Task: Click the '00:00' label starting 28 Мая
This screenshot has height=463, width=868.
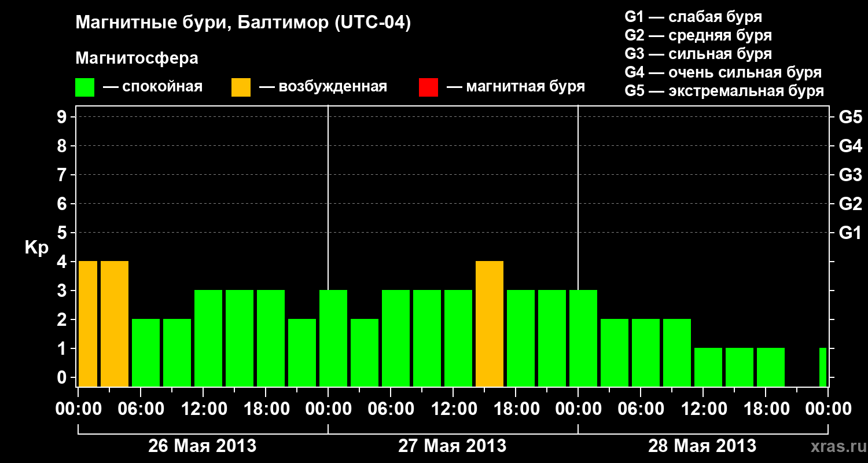Action: (579, 409)
